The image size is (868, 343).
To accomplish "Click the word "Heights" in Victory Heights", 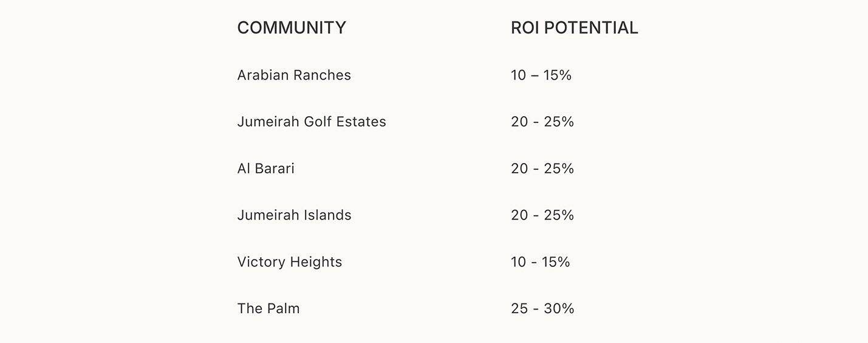I will click(316, 262).
